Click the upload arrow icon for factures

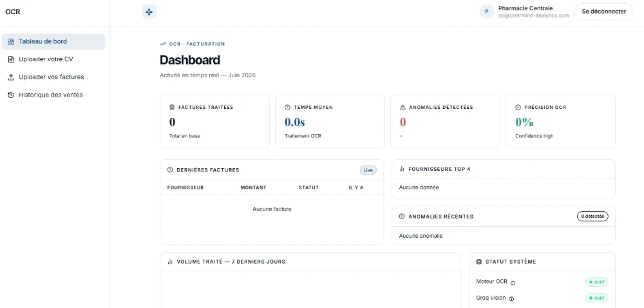click(x=11, y=77)
